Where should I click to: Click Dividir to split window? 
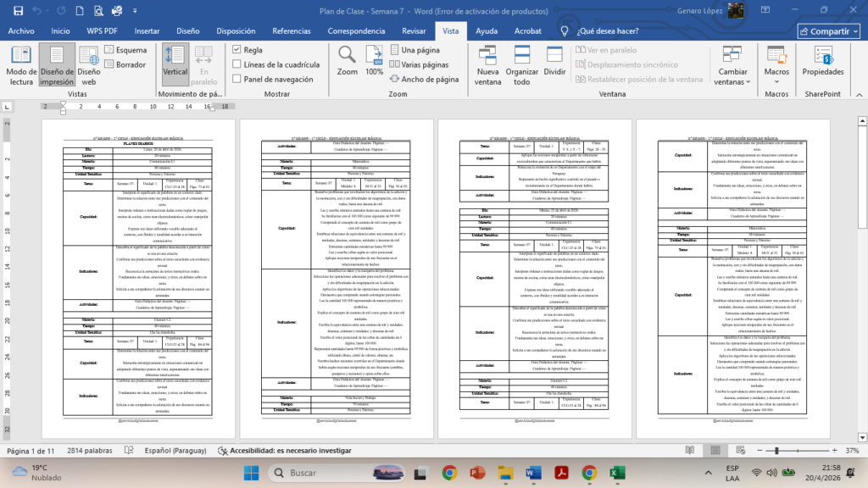click(x=554, y=61)
